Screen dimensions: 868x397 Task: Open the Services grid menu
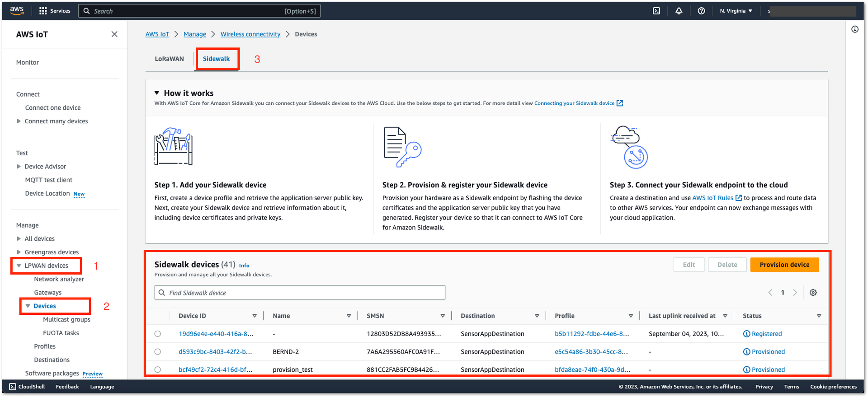[x=55, y=11]
